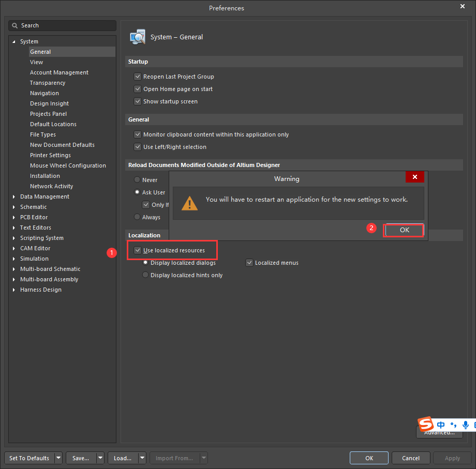
Task: Open the Save dropdown arrow
Action: 100,458
